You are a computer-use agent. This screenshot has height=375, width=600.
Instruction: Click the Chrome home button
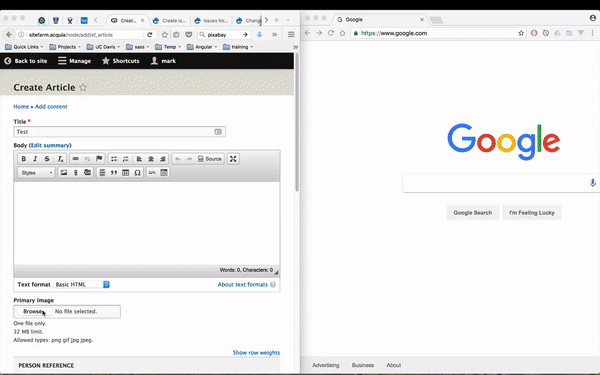(x=342, y=33)
